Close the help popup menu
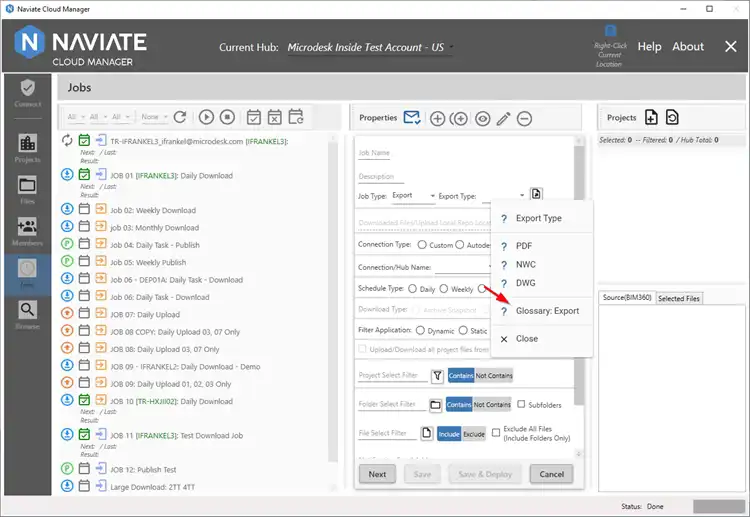Viewport: 750px width, 517px height. [542, 339]
